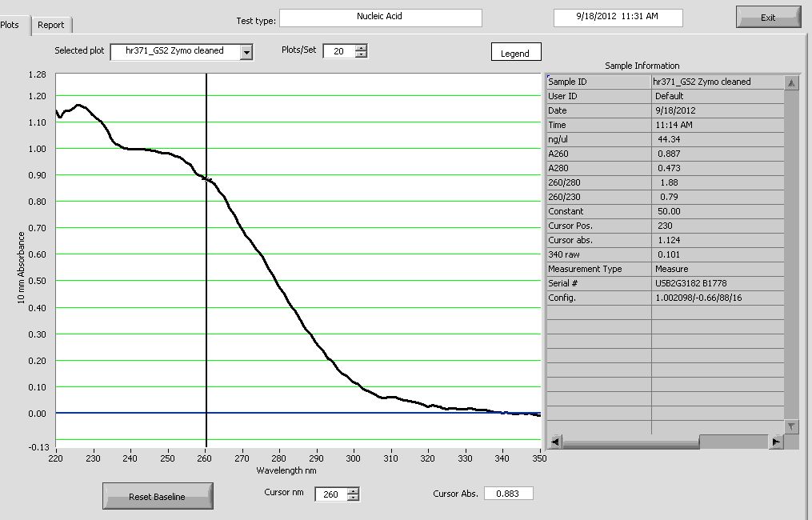This screenshot has width=812, height=520.
Task: Select the Sample ID value cell
Action: click(x=718, y=82)
